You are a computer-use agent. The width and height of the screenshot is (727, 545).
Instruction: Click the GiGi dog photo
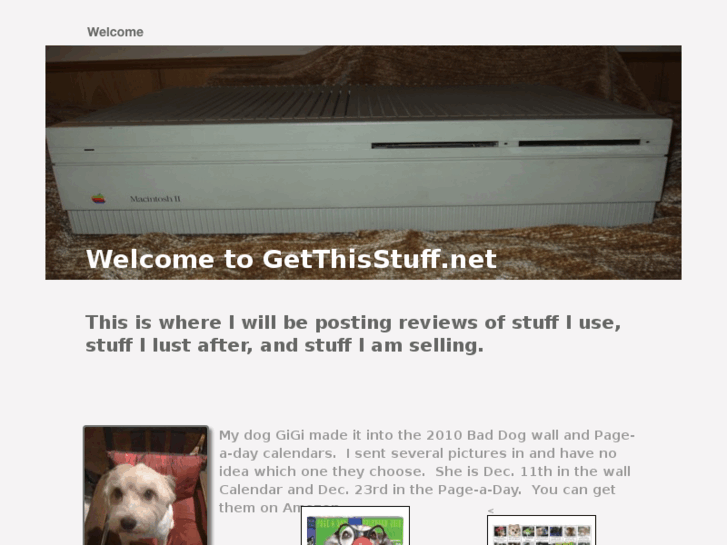(x=146, y=485)
